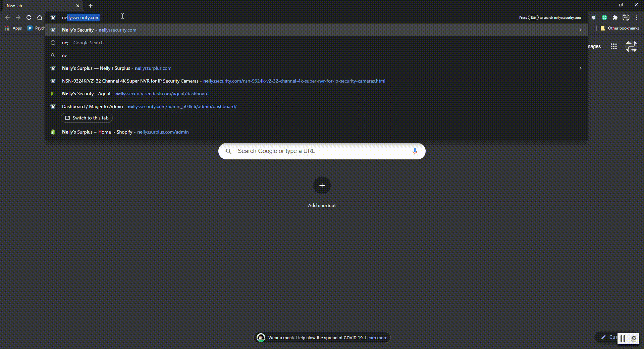Open the Other bookmarks folder
The image size is (644, 349).
click(620, 28)
